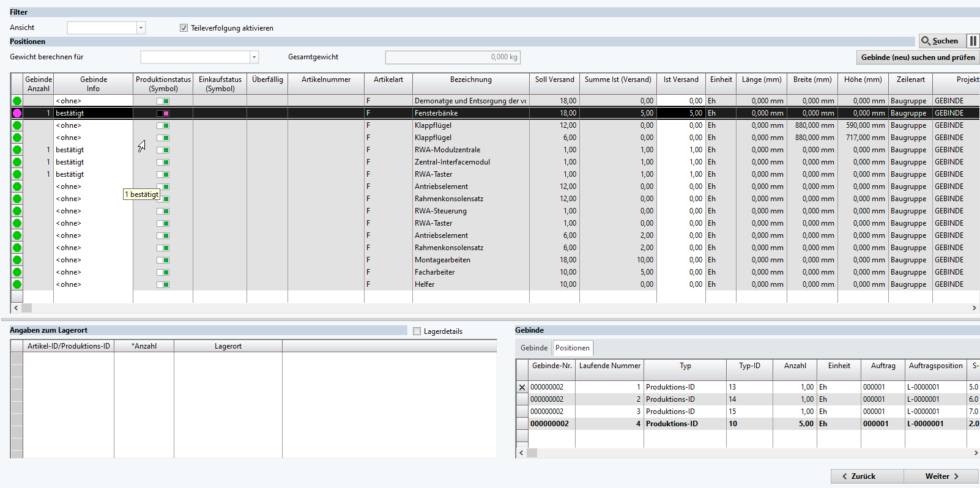Click row marker of first Gebinde row 000000002
This screenshot has height=488, width=980.
point(522,387)
